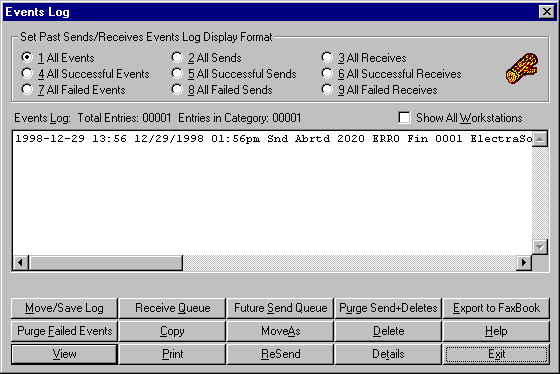Screen dimensions: 560x374
Task: Open the Receive Queue
Action: click(172, 308)
